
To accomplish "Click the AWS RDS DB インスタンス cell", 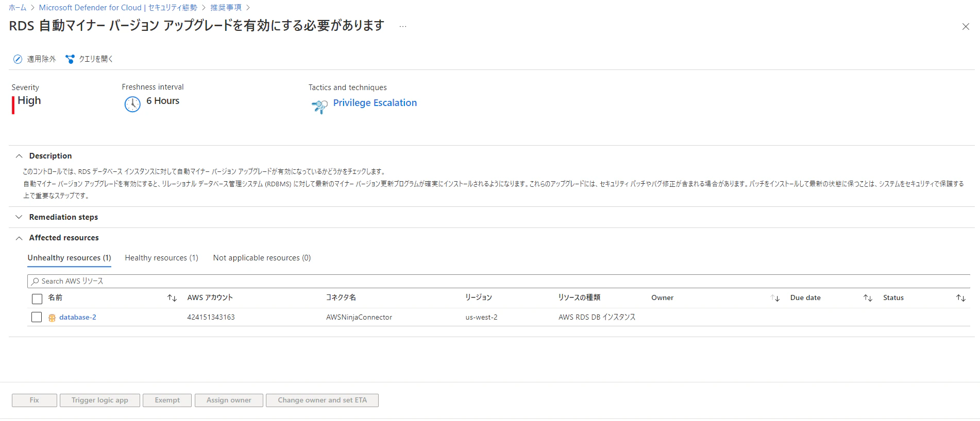I will tap(597, 318).
